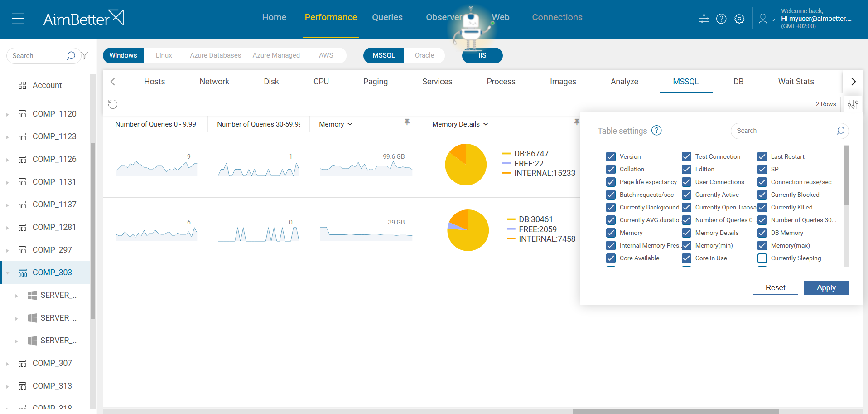Select the MSSQL database button
Image resolution: width=868 pixels, height=414 pixels.
pyautogui.click(x=384, y=55)
